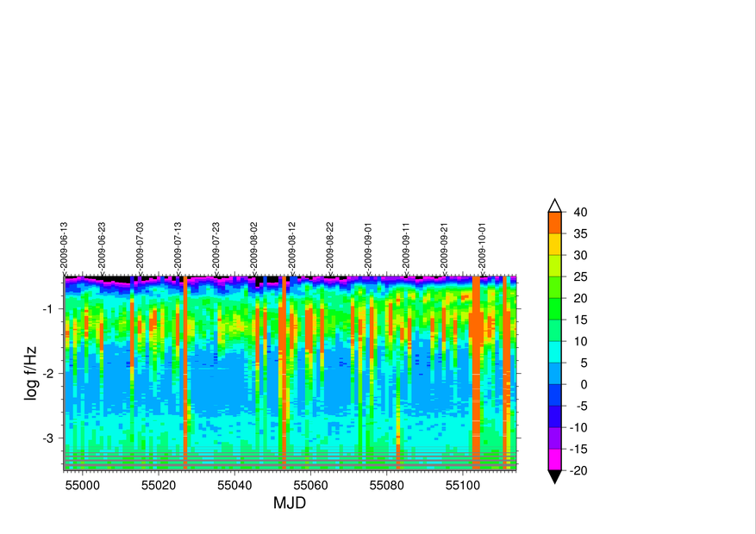Click the MJD x-axis title

[290, 503]
